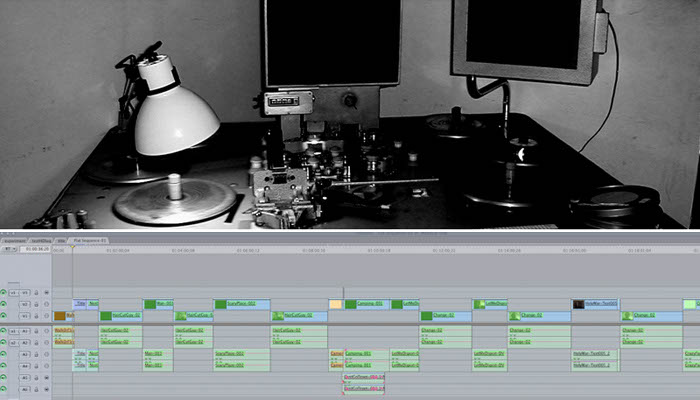Toggle auto select on track V3

click(x=46, y=292)
